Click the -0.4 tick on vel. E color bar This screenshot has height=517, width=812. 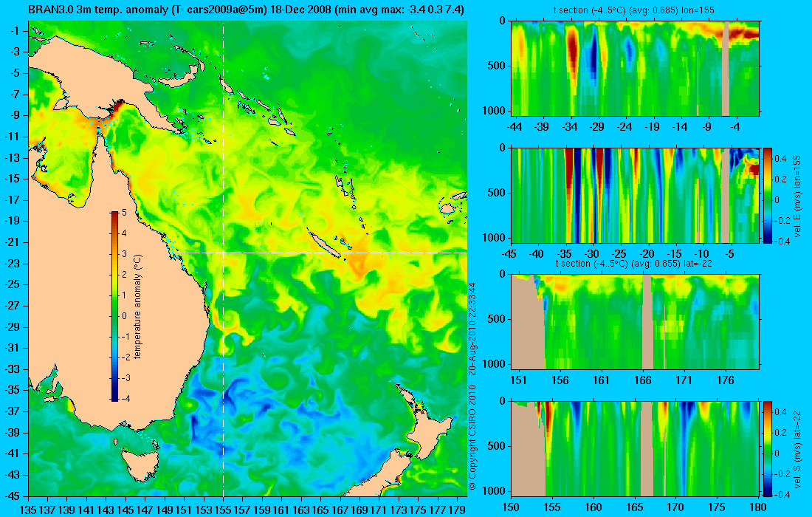[782, 241]
